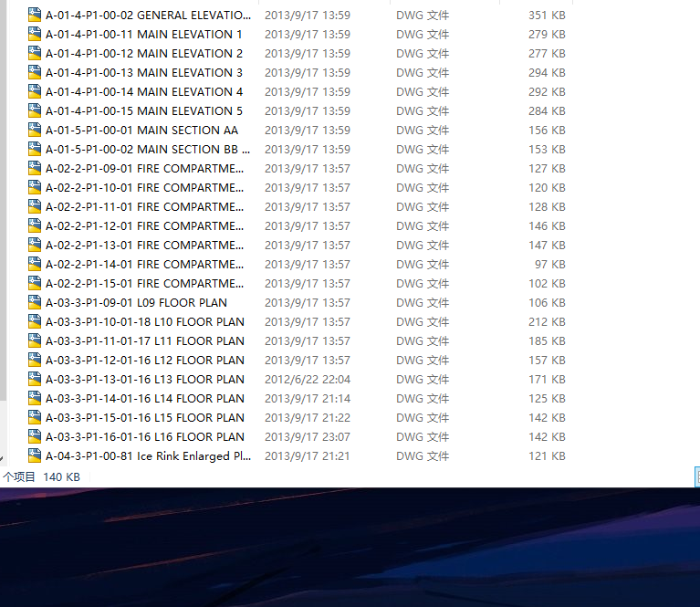Screen dimensions: 700x607
Task: Click file icon of A-02-2-P1-13-01 FIRE COMPARTME
Action: (x=35, y=246)
